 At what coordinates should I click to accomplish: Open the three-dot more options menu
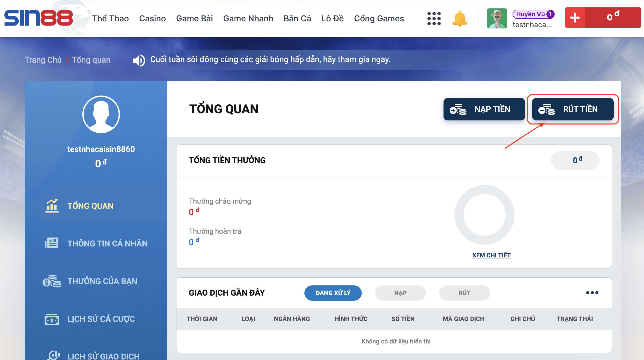[592, 293]
